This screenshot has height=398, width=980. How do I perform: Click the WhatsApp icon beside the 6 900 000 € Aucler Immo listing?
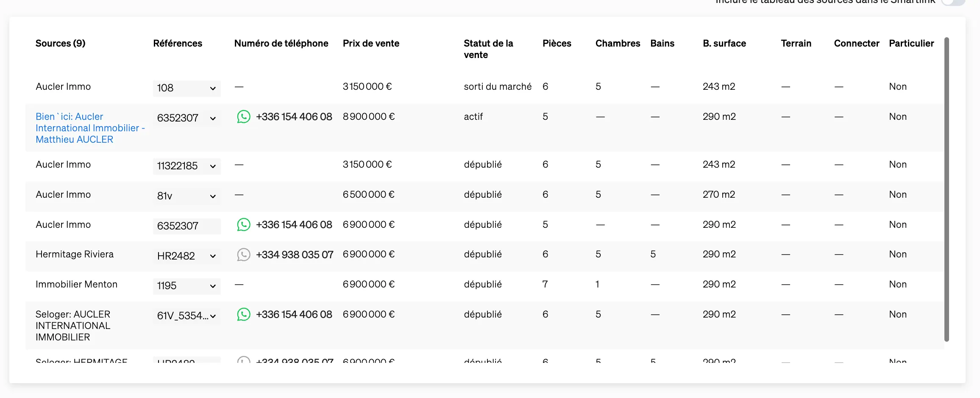pyautogui.click(x=244, y=224)
